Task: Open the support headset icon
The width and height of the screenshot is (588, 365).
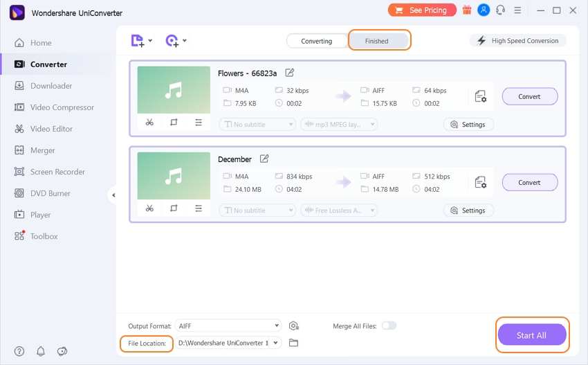Action: click(x=501, y=10)
